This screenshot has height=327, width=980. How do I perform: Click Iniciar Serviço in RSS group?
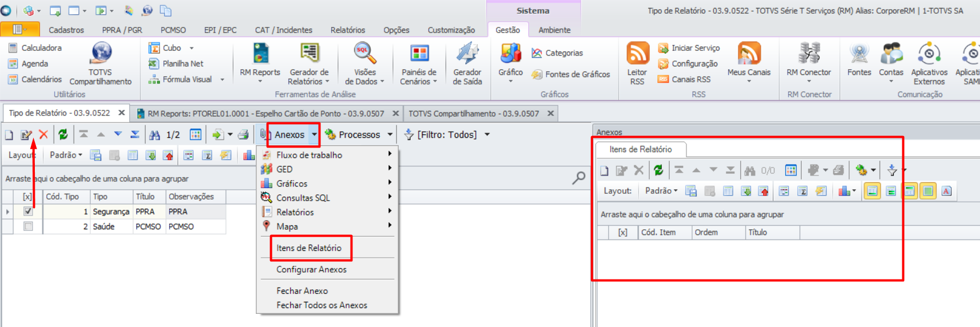coord(689,48)
